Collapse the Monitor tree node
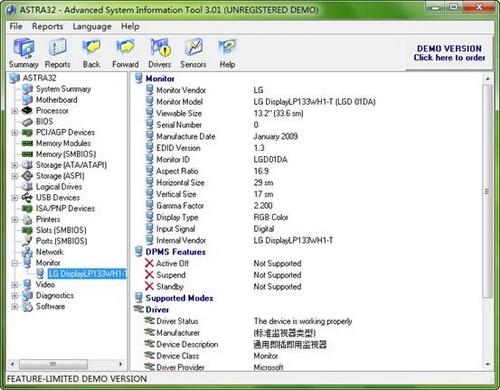Screen dimensions: 500x390 (15, 263)
